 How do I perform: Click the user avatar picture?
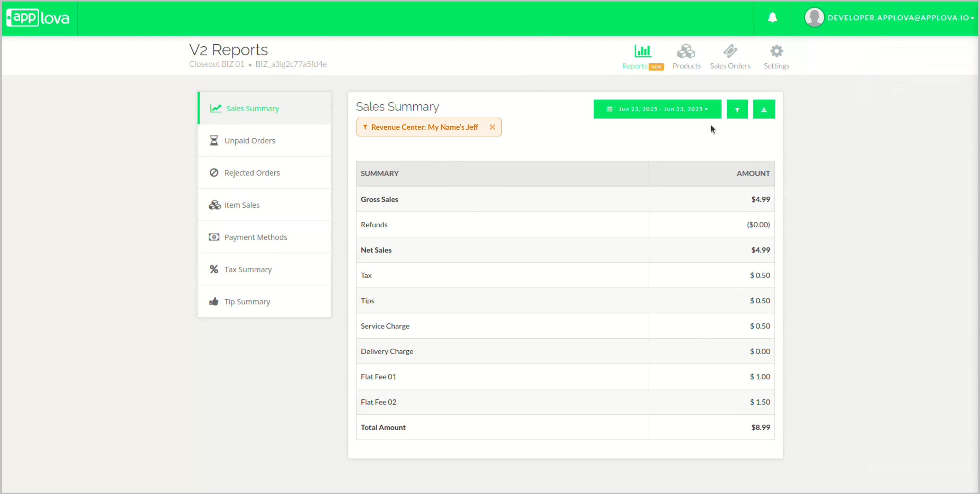click(x=814, y=18)
